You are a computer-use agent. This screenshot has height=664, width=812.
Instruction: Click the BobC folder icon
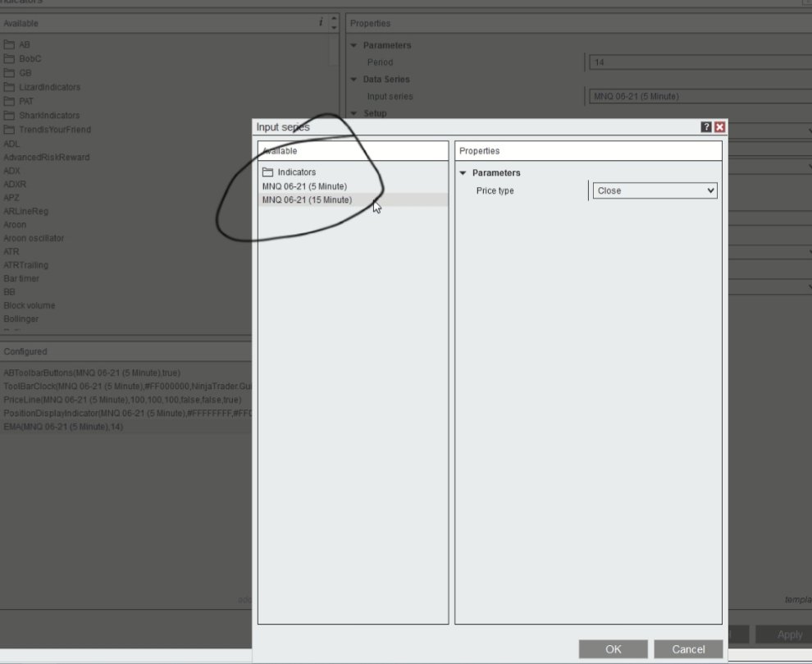(9, 58)
